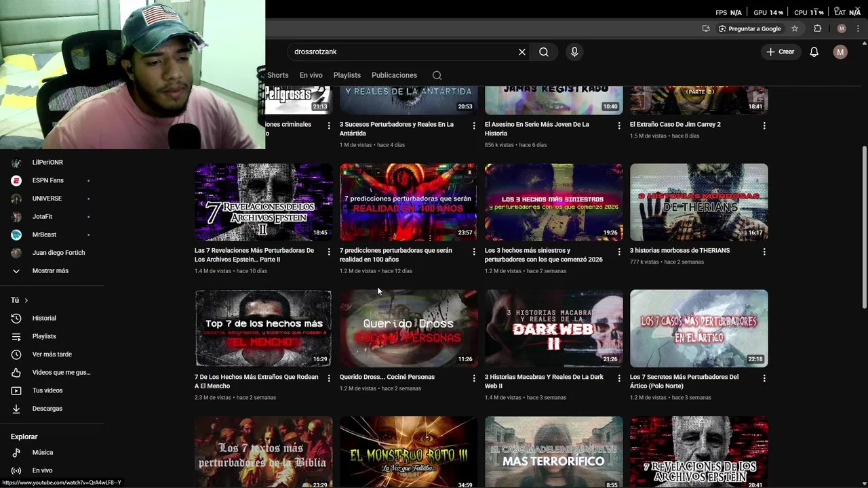This screenshot has width=868, height=488.
Task: Open the notifications bell
Action: tap(814, 52)
